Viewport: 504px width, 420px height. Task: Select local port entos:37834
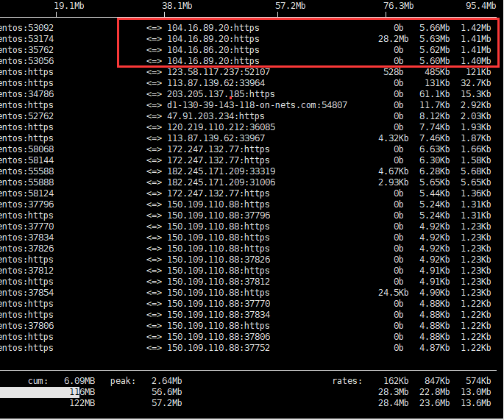click(26, 238)
